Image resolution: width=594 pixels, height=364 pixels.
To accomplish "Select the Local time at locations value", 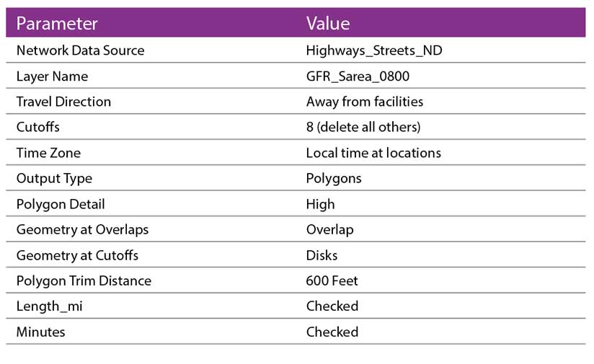I will [x=373, y=153].
